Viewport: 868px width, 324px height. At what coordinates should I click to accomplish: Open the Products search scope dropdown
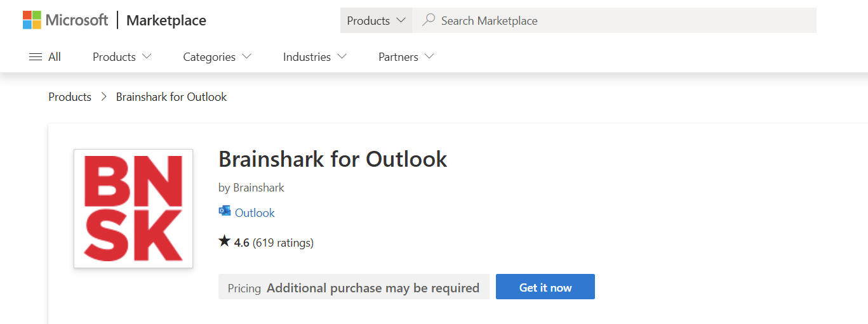376,20
